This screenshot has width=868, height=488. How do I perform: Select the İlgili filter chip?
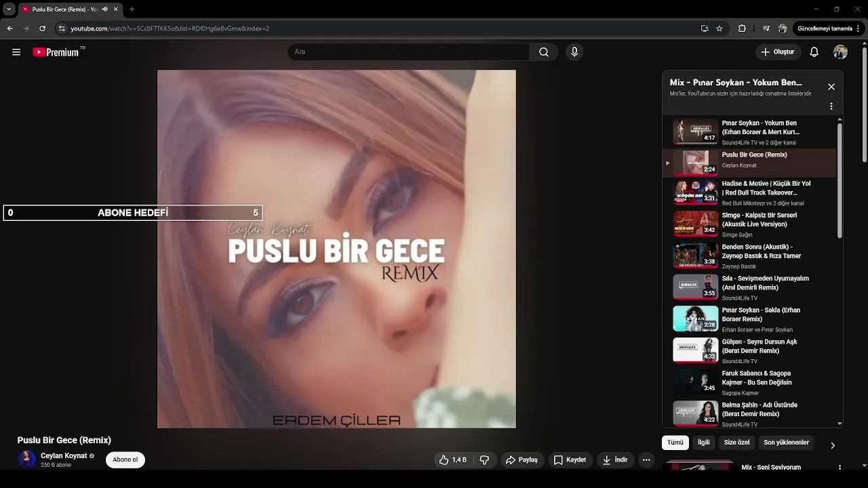click(704, 443)
